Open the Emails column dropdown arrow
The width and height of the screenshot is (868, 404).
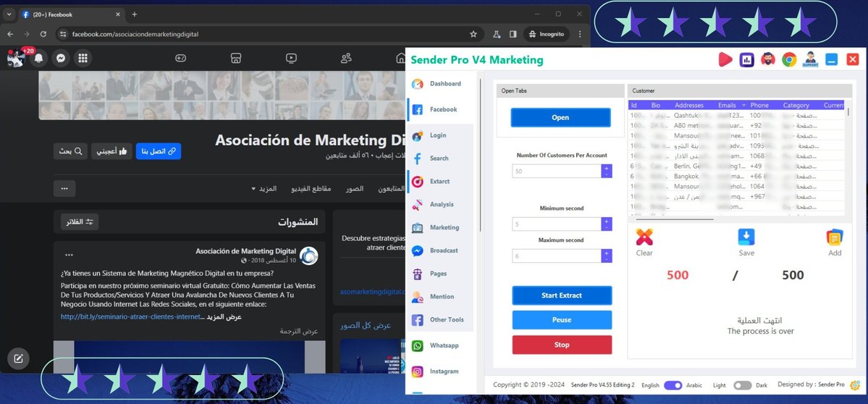(743, 105)
